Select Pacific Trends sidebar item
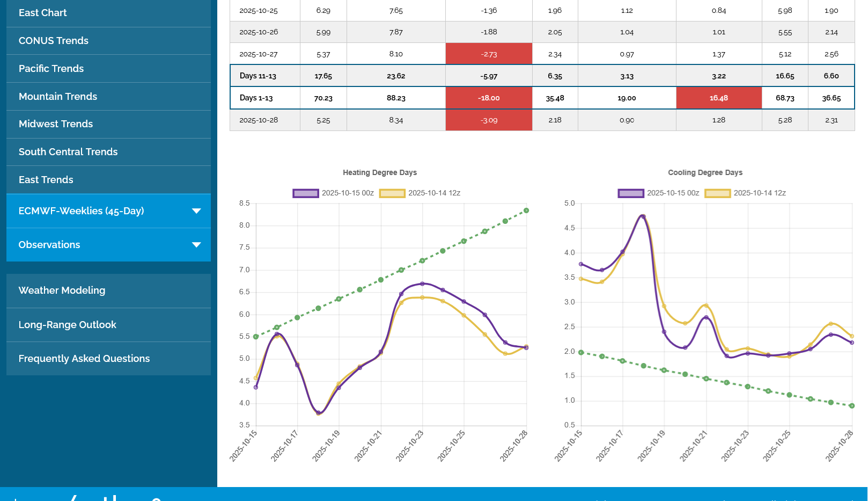 click(52, 69)
